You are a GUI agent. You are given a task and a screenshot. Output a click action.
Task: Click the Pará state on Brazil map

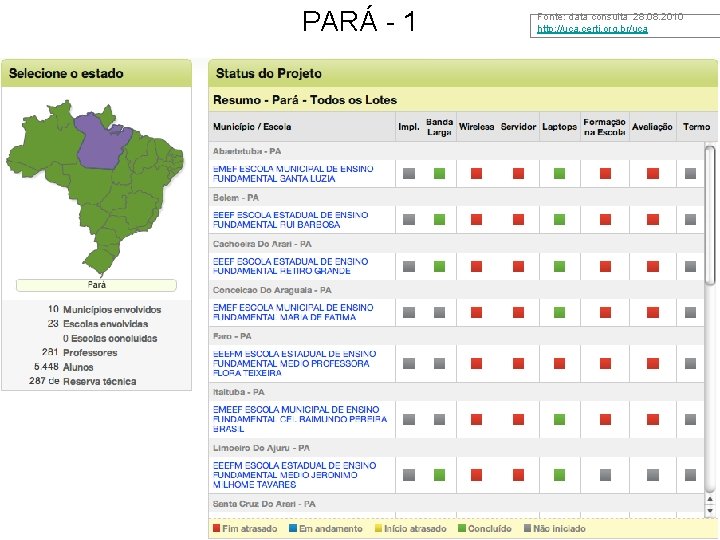[x=100, y=143]
